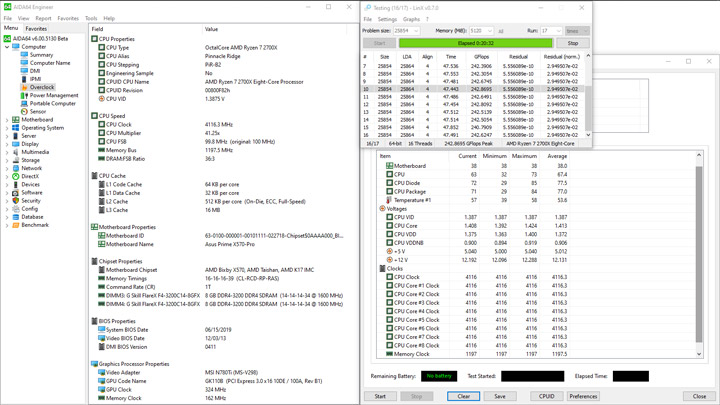Open the Devices category icon

coord(16,184)
